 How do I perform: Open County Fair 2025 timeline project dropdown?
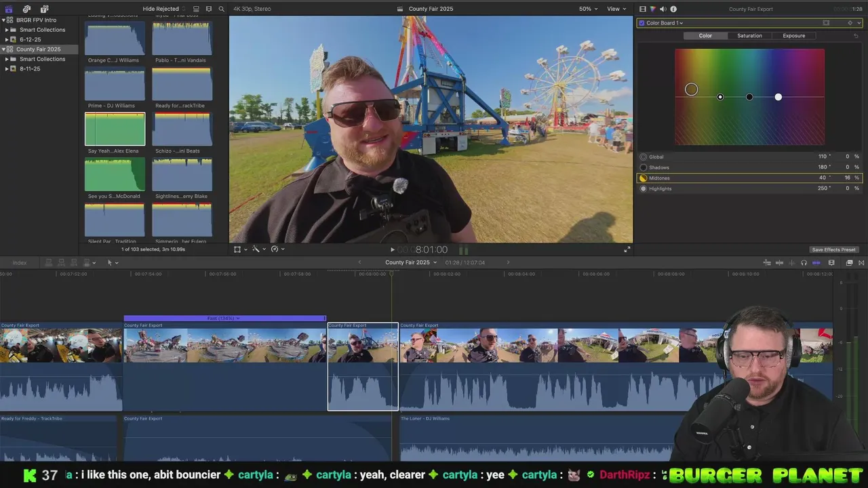[411, 262]
